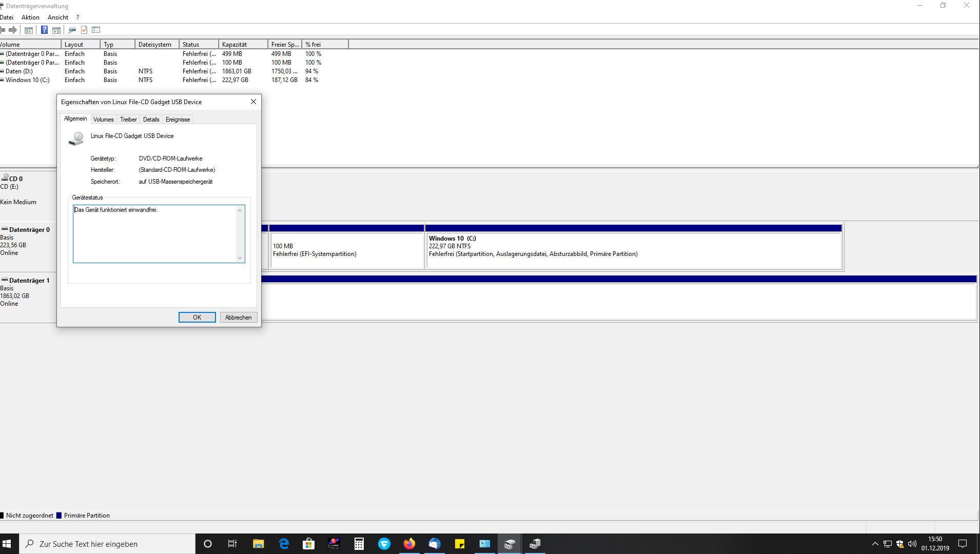This screenshot has width=980, height=554.
Task: Switch to the Treiber tab
Action: coord(128,120)
